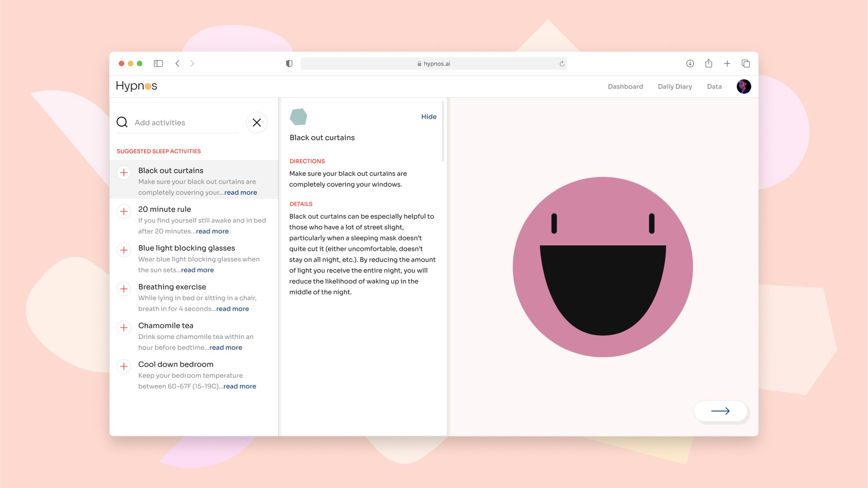This screenshot has height=488, width=868.
Task: Open the user profile avatar
Action: click(744, 86)
